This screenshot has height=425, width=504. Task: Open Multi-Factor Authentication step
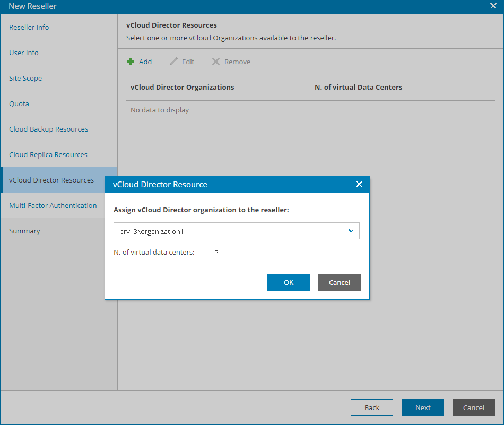53,205
